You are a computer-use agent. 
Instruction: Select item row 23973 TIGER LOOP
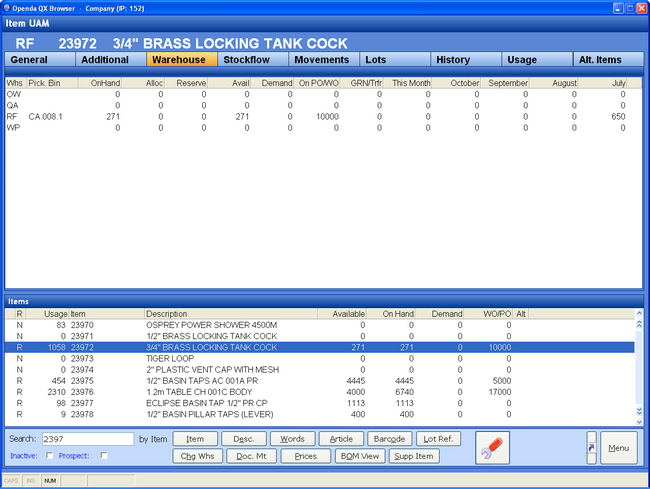point(320,358)
